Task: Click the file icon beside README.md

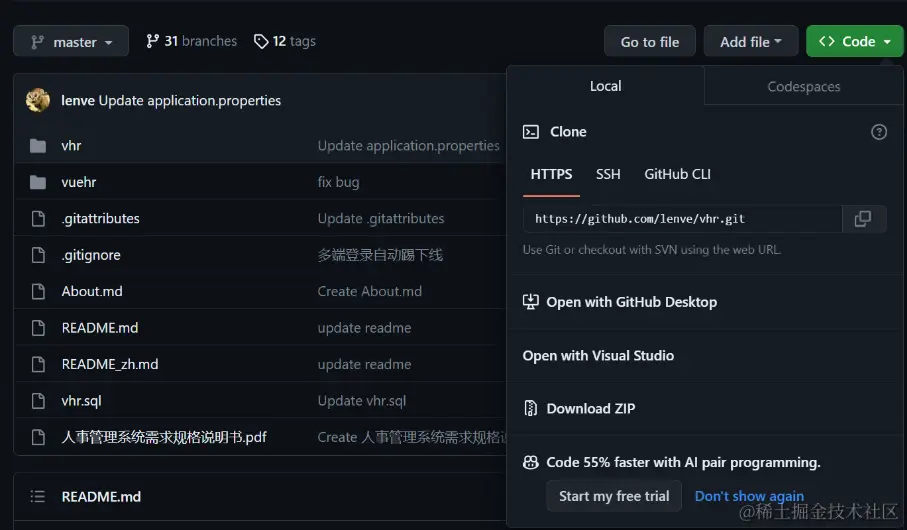Action: [x=38, y=328]
